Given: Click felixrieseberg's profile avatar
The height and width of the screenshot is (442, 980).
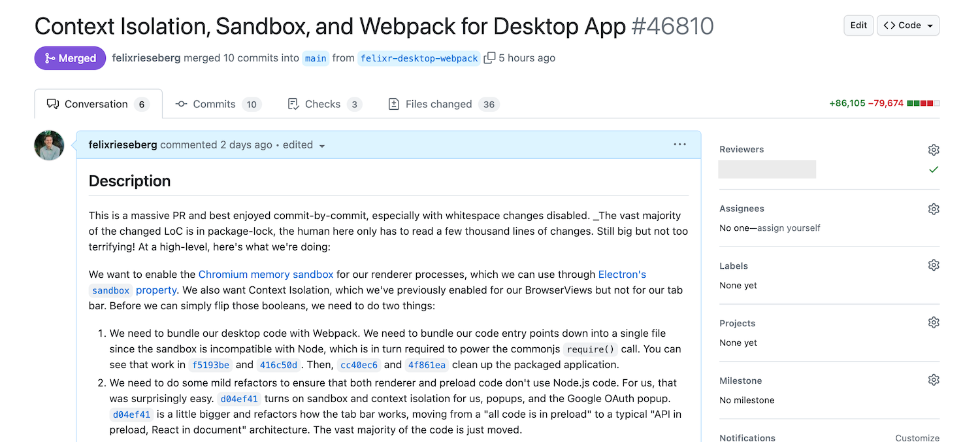Looking at the screenshot, I should point(49,144).
